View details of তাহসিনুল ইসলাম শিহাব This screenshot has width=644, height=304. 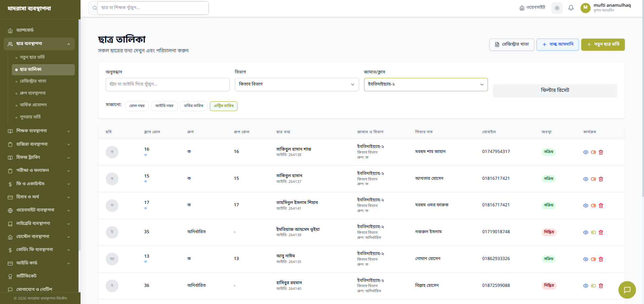click(x=586, y=206)
